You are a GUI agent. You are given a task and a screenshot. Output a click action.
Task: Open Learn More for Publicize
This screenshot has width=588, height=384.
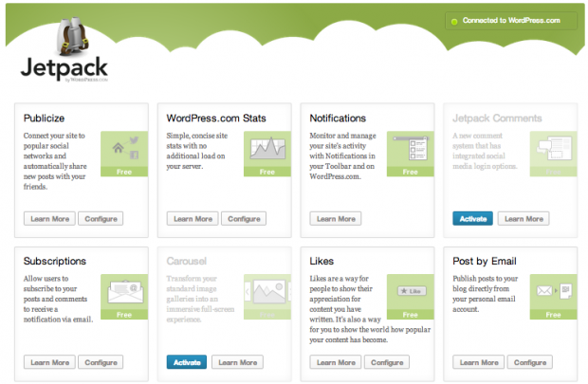49,219
